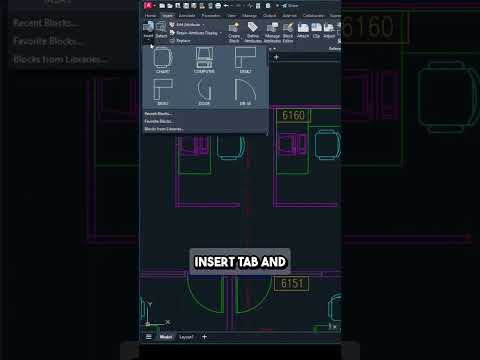Select the COMPUTER block thumbnail in gallery
The width and height of the screenshot is (480, 360).
pyautogui.click(x=204, y=60)
